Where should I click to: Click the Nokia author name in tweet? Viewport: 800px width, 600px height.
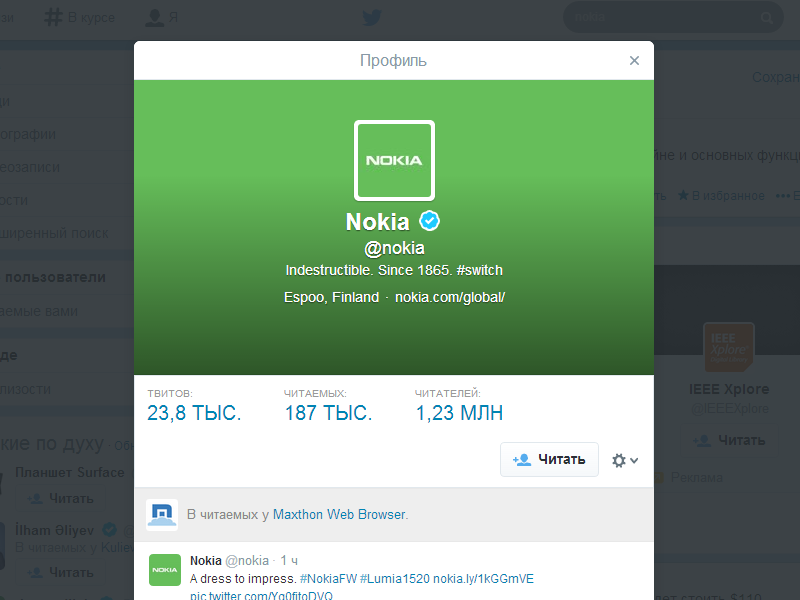[x=206, y=560]
